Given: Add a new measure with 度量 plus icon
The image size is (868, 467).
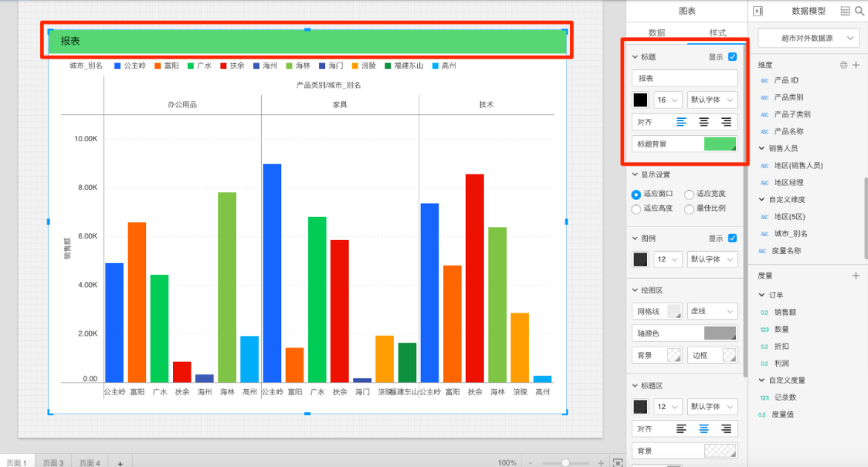Looking at the screenshot, I should point(856,276).
